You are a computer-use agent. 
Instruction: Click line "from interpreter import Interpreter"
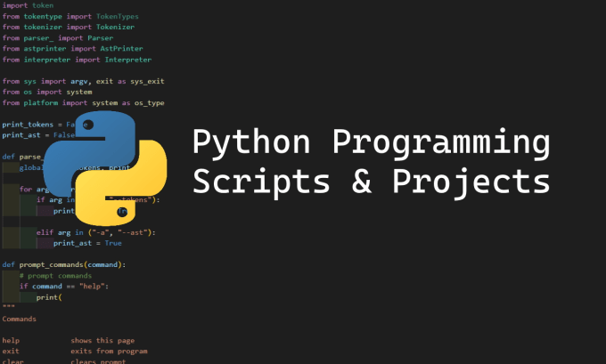[77, 60]
